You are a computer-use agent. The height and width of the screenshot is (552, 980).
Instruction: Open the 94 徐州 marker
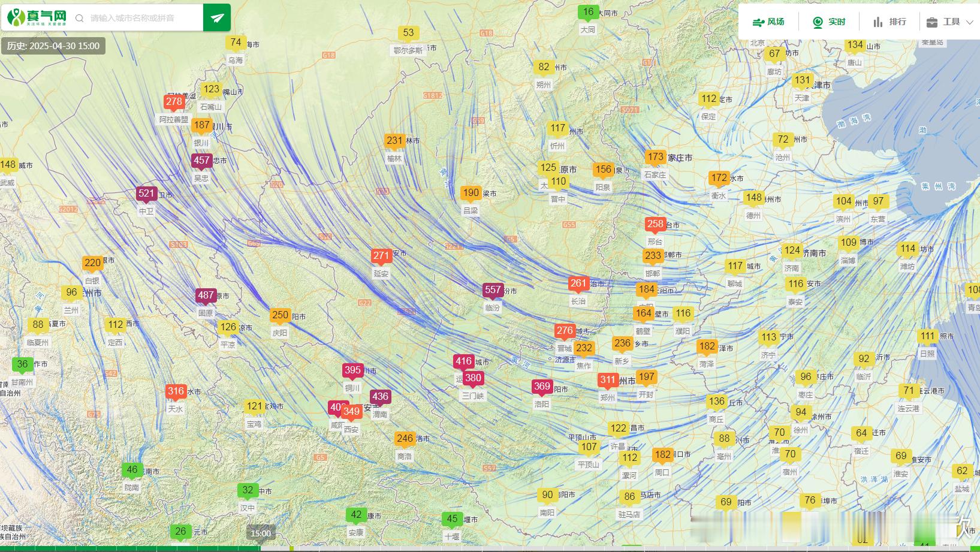coord(801,412)
